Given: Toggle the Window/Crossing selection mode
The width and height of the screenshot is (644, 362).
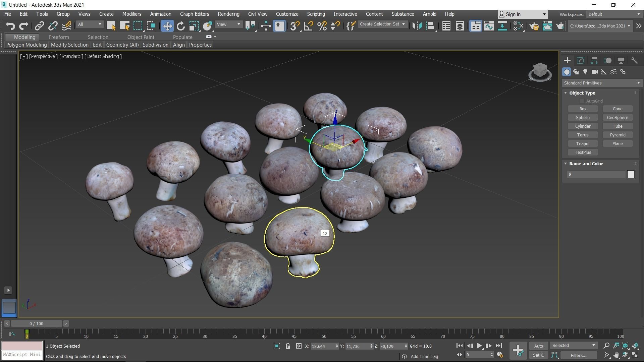Looking at the screenshot, I should click(x=151, y=26).
